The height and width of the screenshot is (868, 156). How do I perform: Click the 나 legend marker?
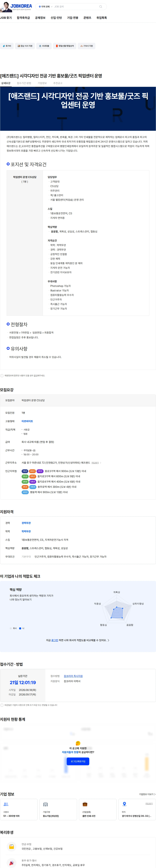[20, 628]
